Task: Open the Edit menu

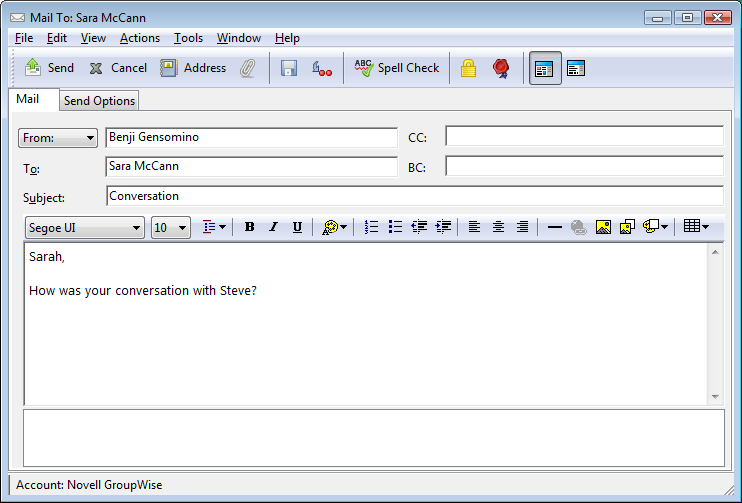Action: [57, 38]
